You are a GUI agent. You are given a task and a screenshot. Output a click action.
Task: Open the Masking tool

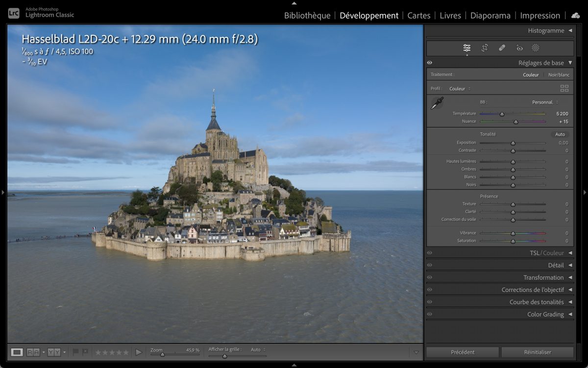[536, 48]
